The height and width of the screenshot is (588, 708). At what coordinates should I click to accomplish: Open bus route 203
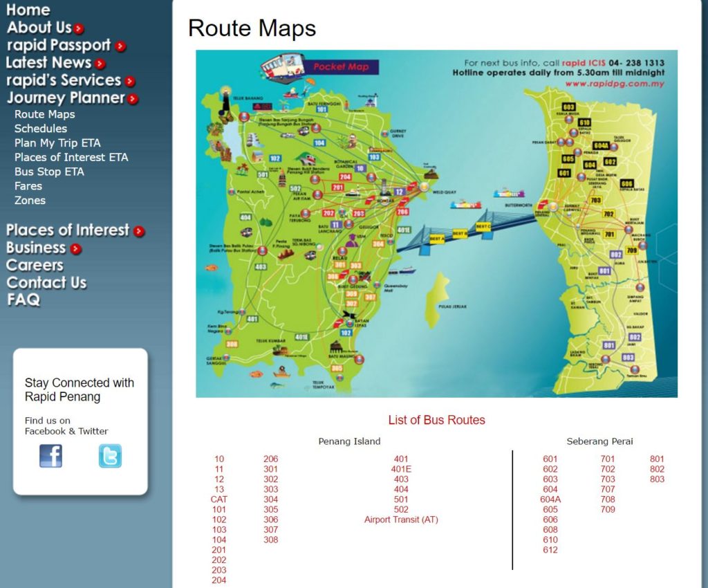click(x=219, y=571)
